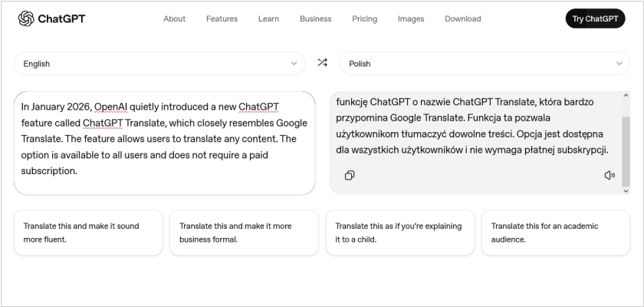
Task: Copy the Polish translation with copy icon
Action: 350,175
